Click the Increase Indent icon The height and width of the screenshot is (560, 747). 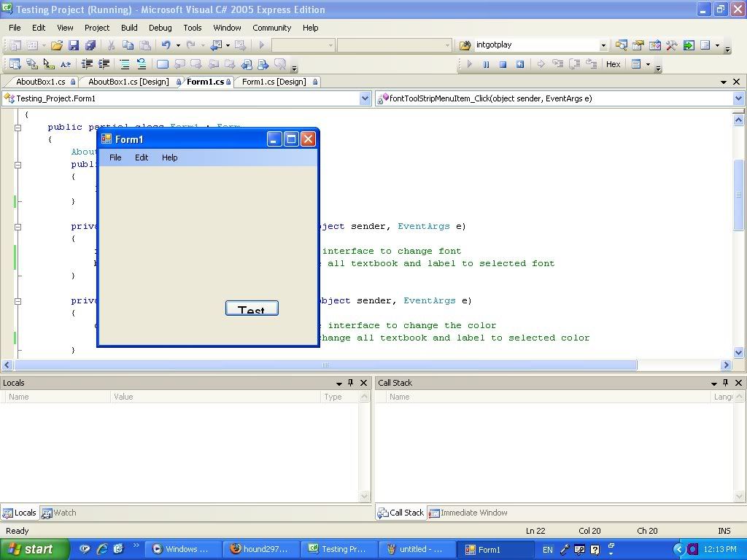pos(104,64)
